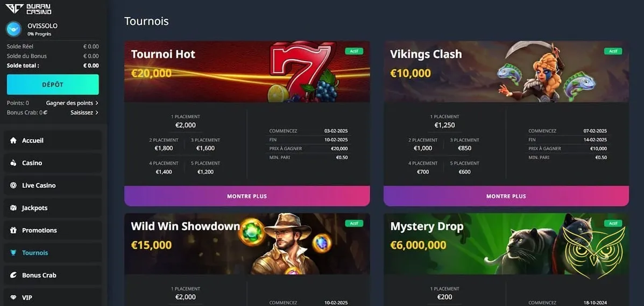Click the Buran Casino logo
644x306 pixels.
pyautogui.click(x=29, y=9)
